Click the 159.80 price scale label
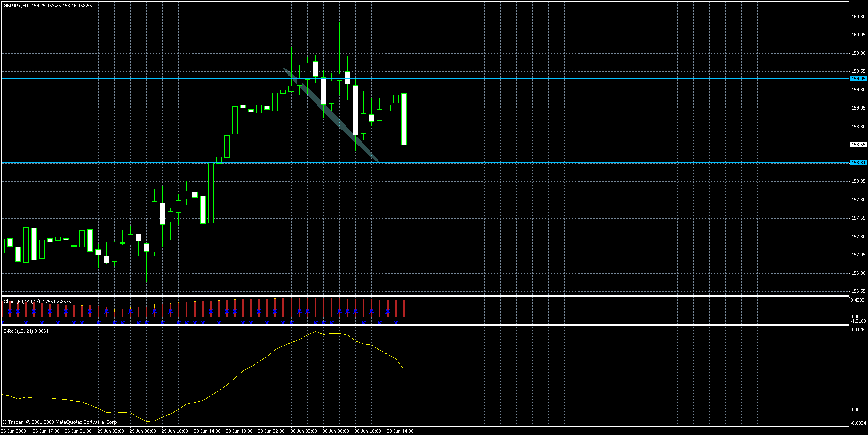Image resolution: width=868 pixels, height=435 pixels. tap(858, 53)
